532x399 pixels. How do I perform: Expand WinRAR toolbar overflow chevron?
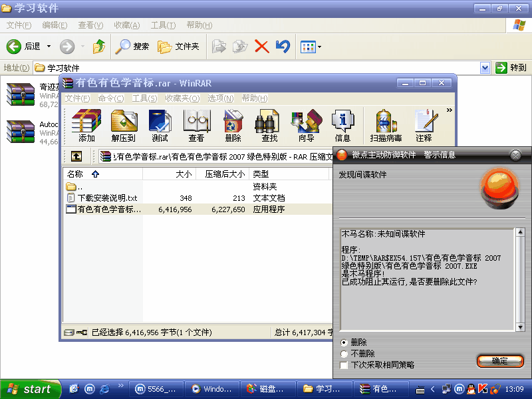point(450,110)
